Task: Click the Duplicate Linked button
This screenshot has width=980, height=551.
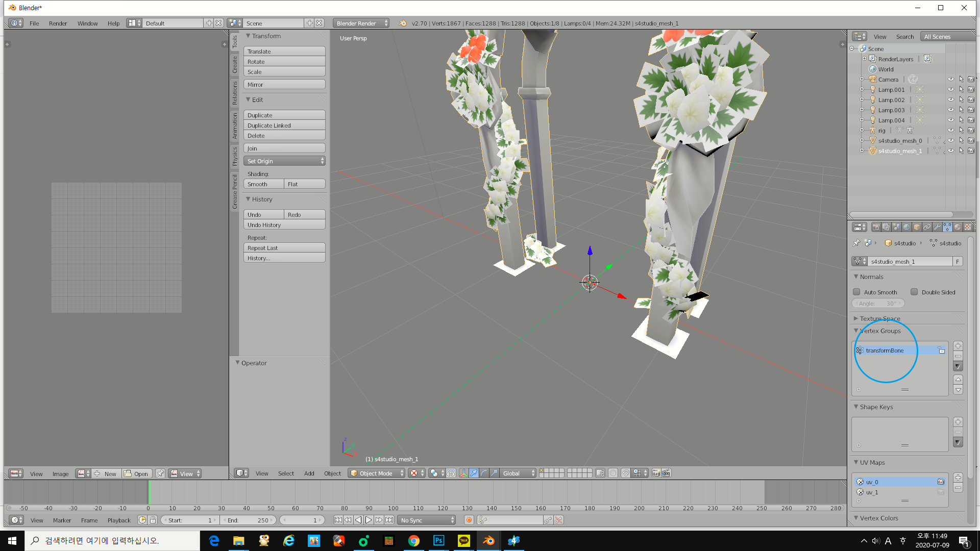Action: click(x=284, y=125)
